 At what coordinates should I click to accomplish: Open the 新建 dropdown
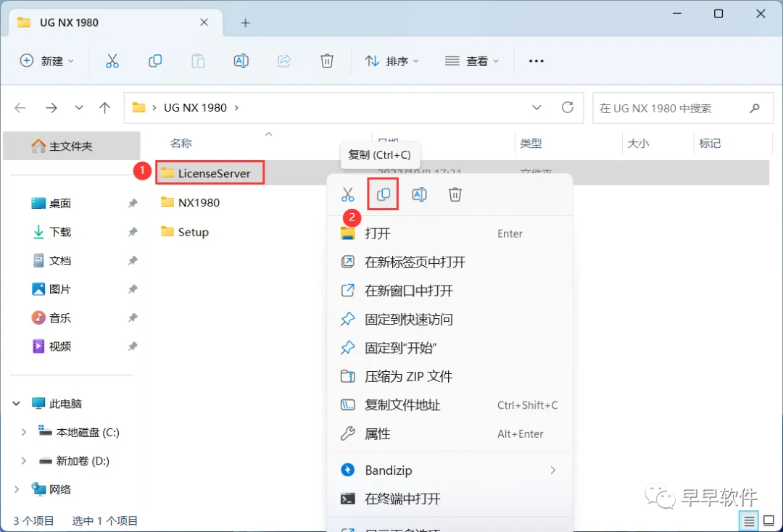pyautogui.click(x=47, y=61)
